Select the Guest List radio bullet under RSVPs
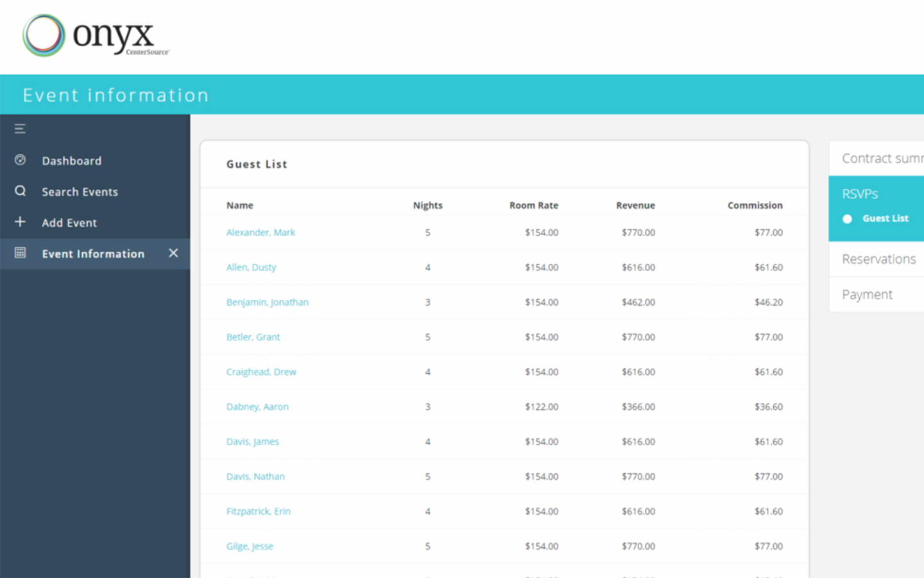The height and width of the screenshot is (578, 924). (x=847, y=218)
